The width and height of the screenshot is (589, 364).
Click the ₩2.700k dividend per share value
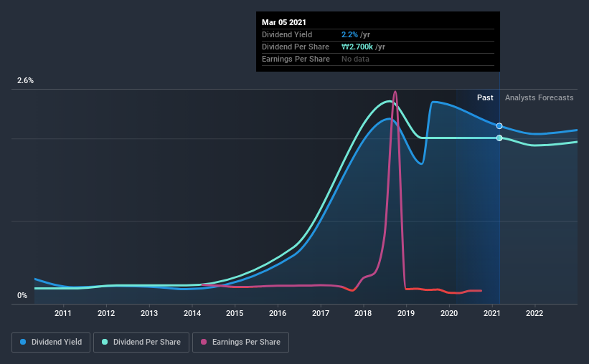tap(357, 47)
